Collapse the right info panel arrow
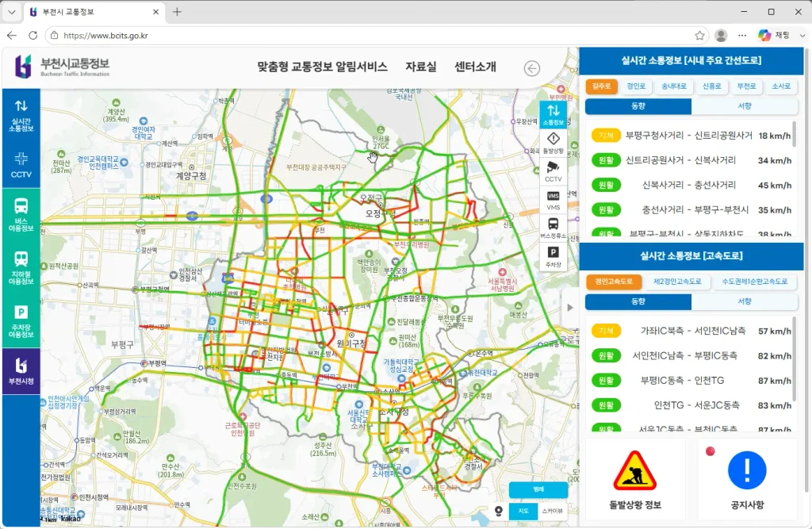Image resolution: width=812 pixels, height=529 pixels. (569, 307)
